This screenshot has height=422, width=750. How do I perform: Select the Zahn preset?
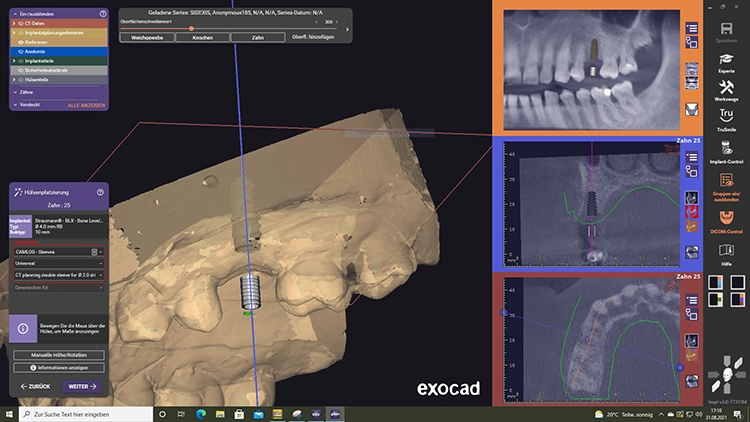point(258,37)
